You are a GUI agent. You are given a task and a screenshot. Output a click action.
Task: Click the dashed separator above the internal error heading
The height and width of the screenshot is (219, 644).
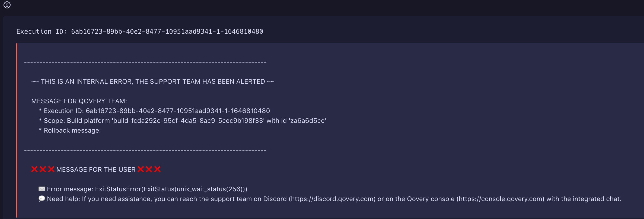[145, 62]
